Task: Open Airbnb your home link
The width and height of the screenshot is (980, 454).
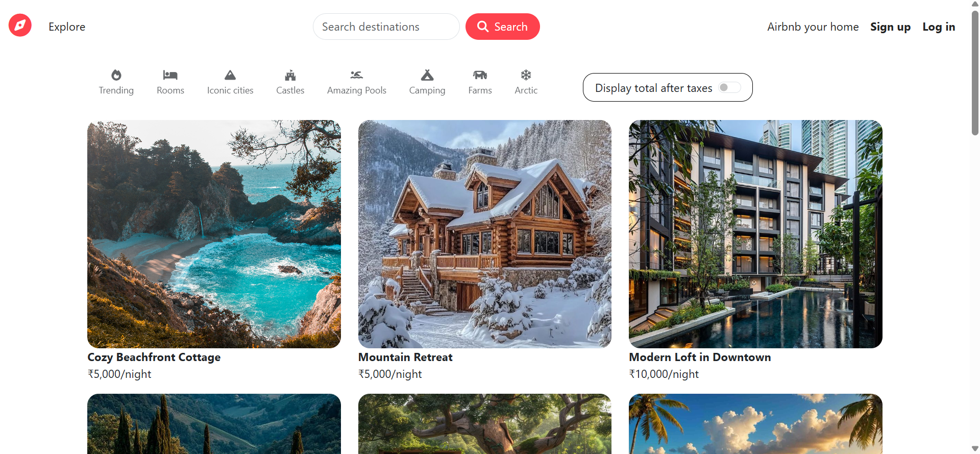Action: coord(813,27)
